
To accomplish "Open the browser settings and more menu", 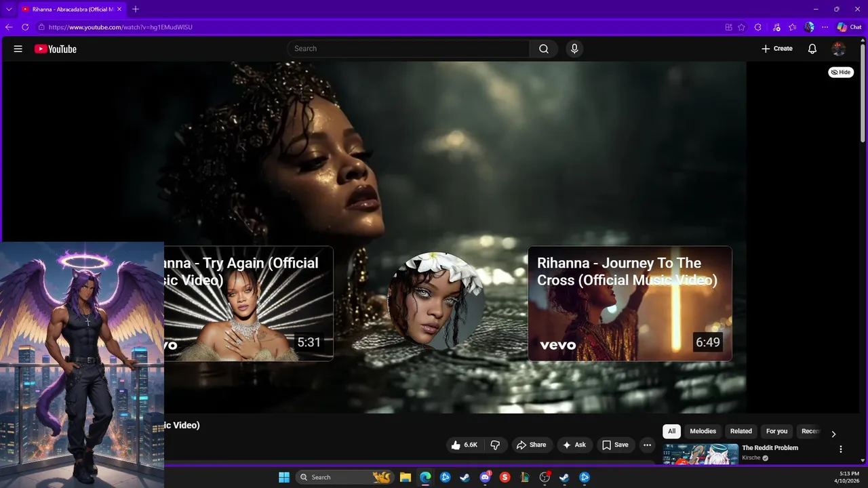I will 825,27.
